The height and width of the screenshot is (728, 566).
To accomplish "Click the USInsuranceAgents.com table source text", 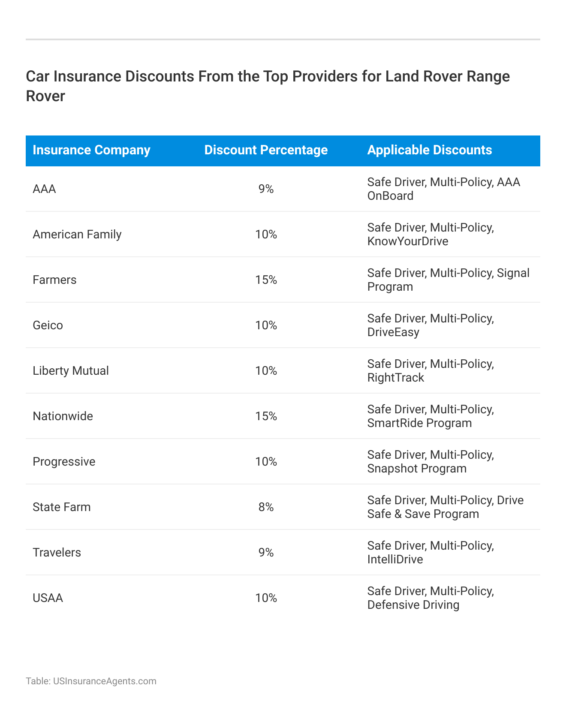I will (x=91, y=681).
